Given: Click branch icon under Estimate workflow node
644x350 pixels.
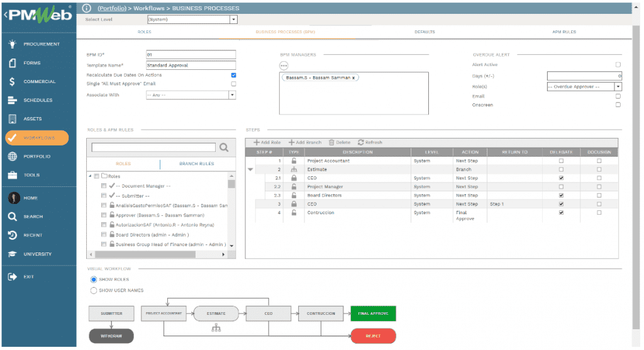Looking at the screenshot, I should (216, 328).
